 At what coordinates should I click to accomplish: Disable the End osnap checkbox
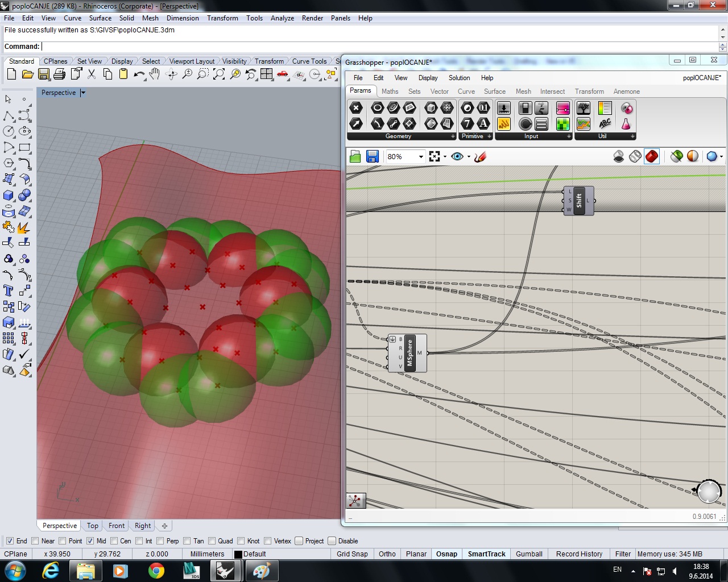point(10,541)
